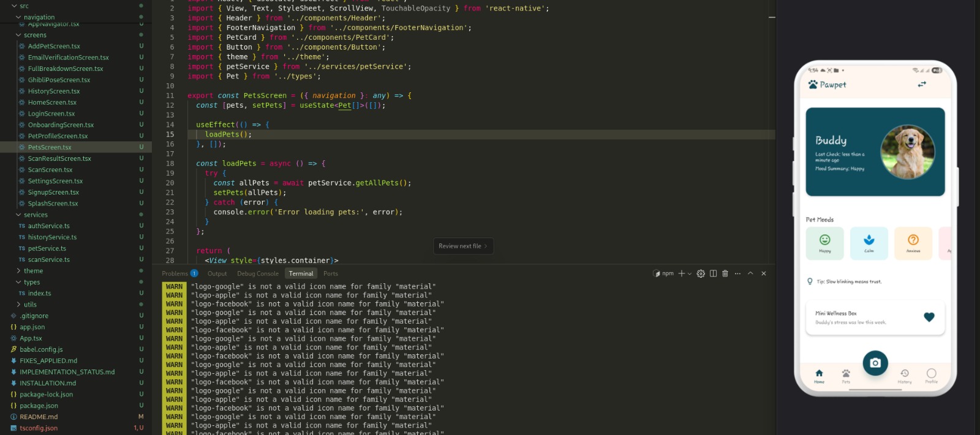Open terminal panel more actions ellipsis
980x435 pixels.
tap(737, 273)
